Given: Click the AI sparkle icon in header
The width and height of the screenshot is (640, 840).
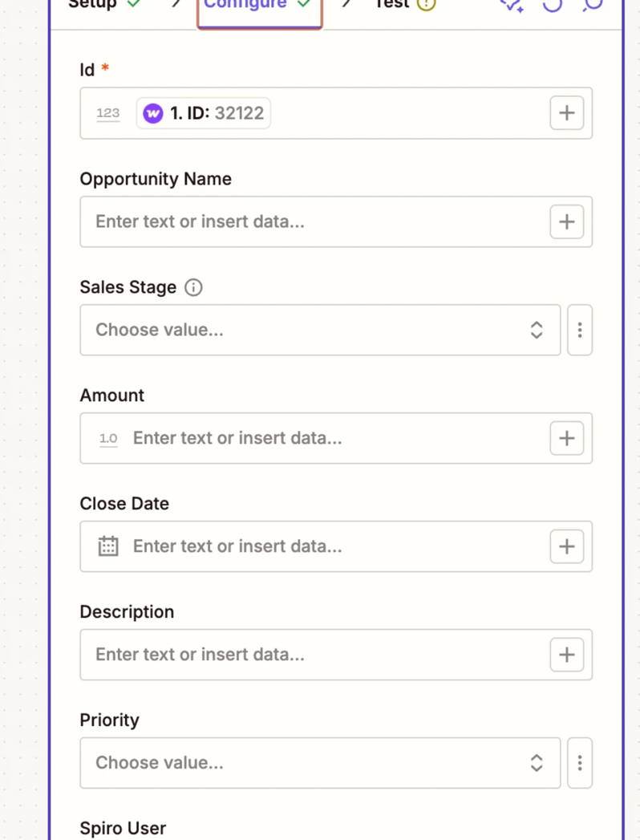Looking at the screenshot, I should [511, 5].
